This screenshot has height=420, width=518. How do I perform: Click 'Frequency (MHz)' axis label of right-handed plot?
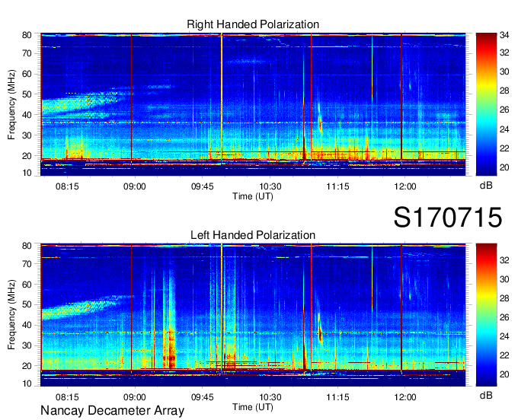11,104
